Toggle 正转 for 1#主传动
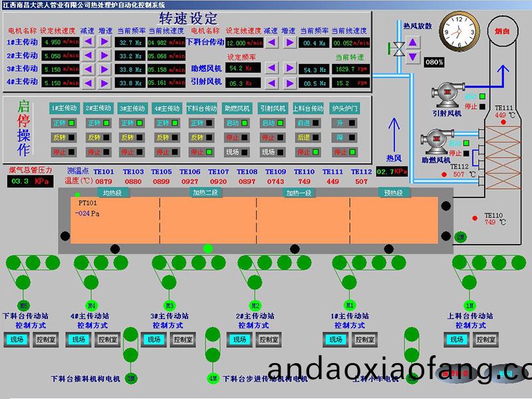The image size is (532, 399). coord(63,123)
